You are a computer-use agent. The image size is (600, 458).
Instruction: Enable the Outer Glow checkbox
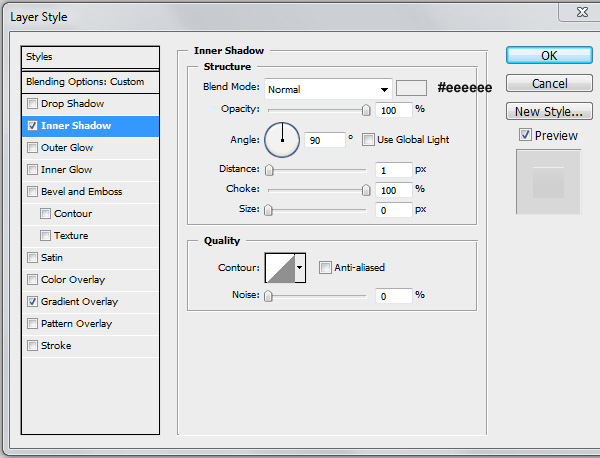pos(33,147)
